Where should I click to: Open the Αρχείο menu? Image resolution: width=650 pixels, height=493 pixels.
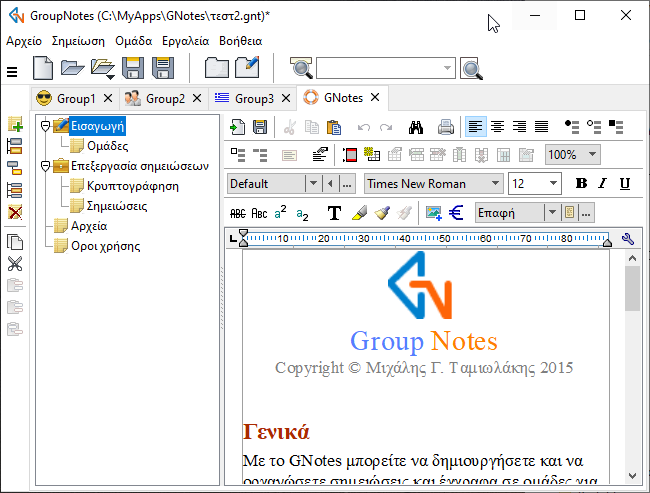24,41
